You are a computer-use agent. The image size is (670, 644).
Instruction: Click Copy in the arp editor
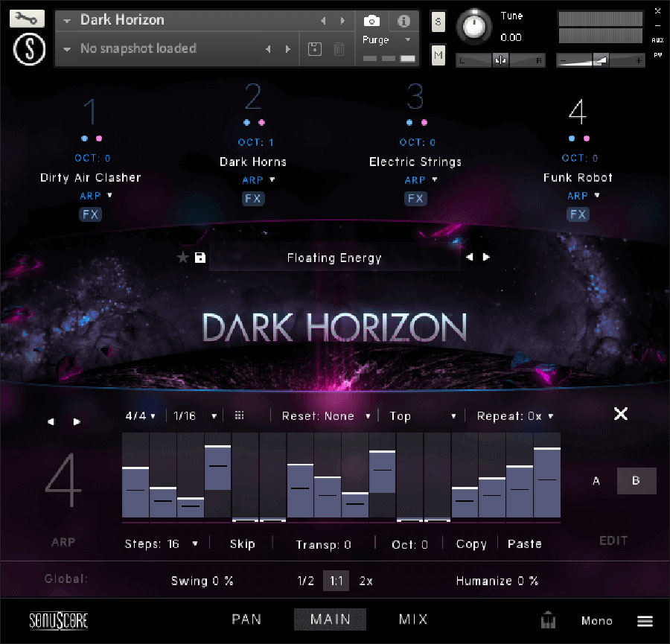(x=471, y=543)
